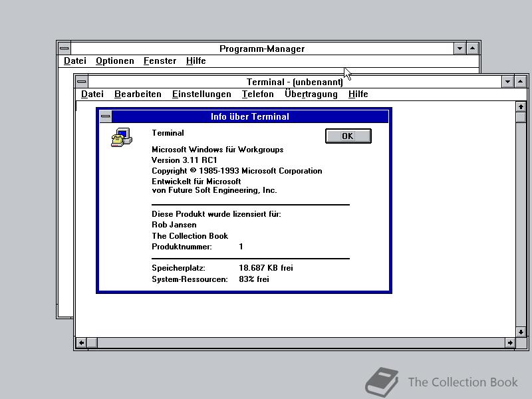Open Optionen menu in Programm-Manager
This screenshot has width=532, height=399.
(x=114, y=61)
